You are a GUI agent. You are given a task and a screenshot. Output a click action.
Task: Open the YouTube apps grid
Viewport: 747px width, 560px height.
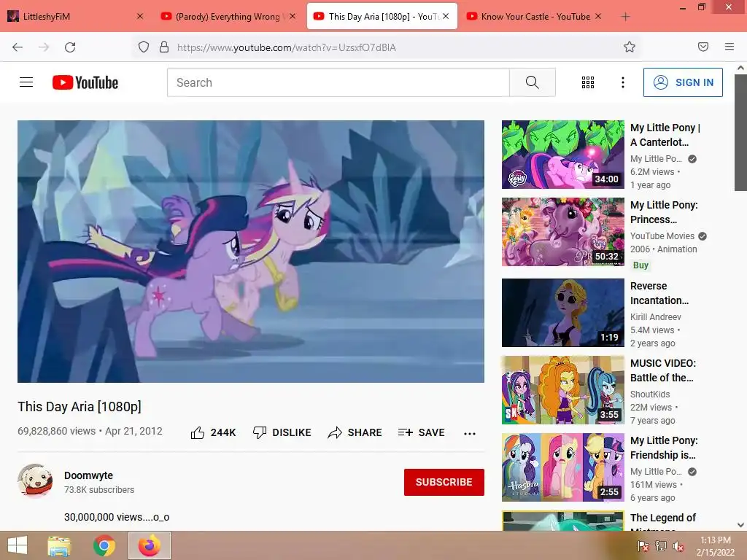588,82
